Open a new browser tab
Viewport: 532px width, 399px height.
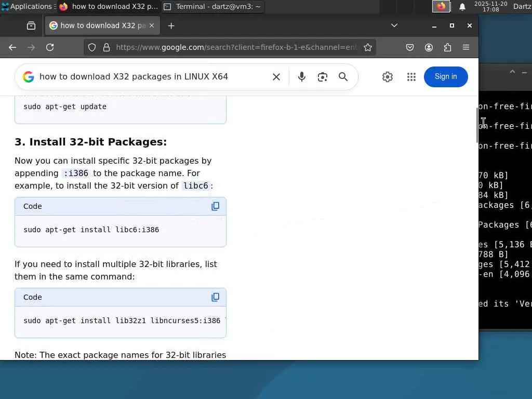171,26
